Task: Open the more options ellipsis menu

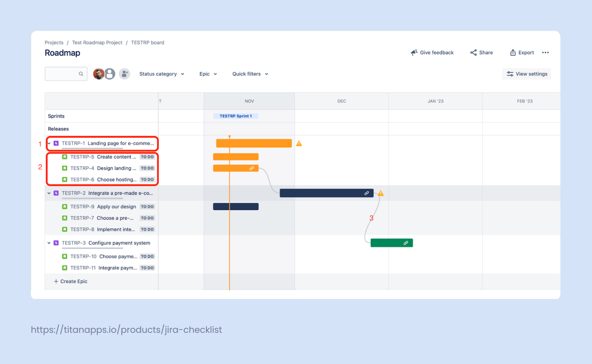Action: coord(545,52)
